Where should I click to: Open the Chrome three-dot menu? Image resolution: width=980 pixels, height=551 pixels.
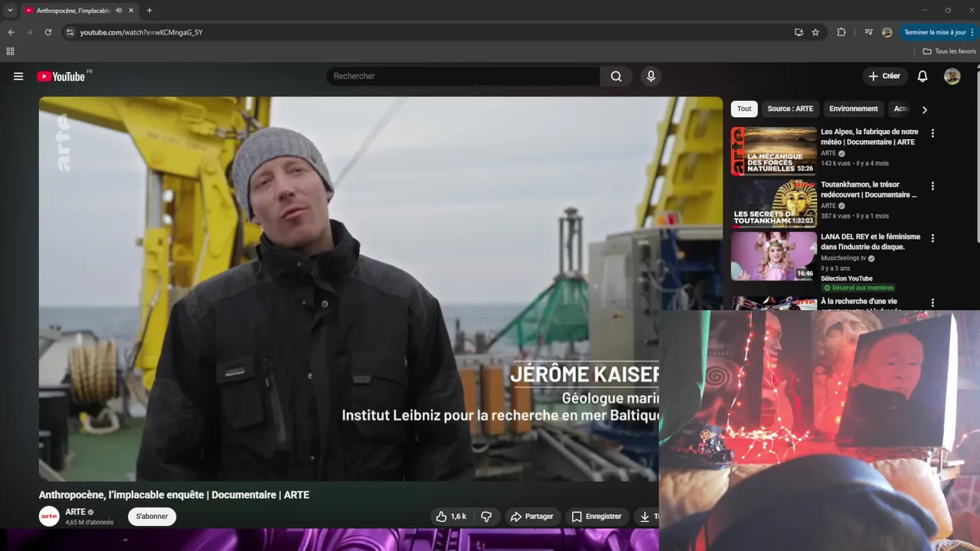click(974, 32)
